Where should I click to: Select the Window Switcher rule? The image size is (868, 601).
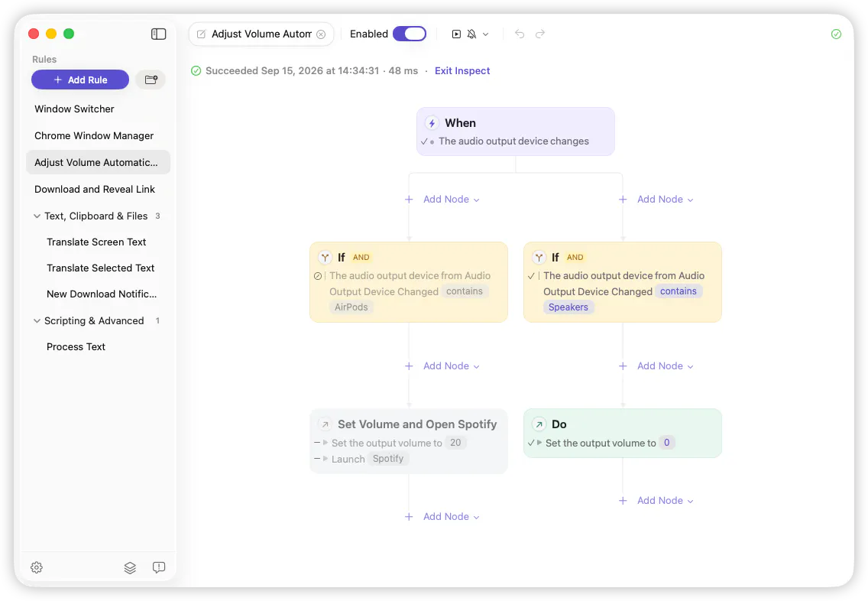(x=98, y=109)
